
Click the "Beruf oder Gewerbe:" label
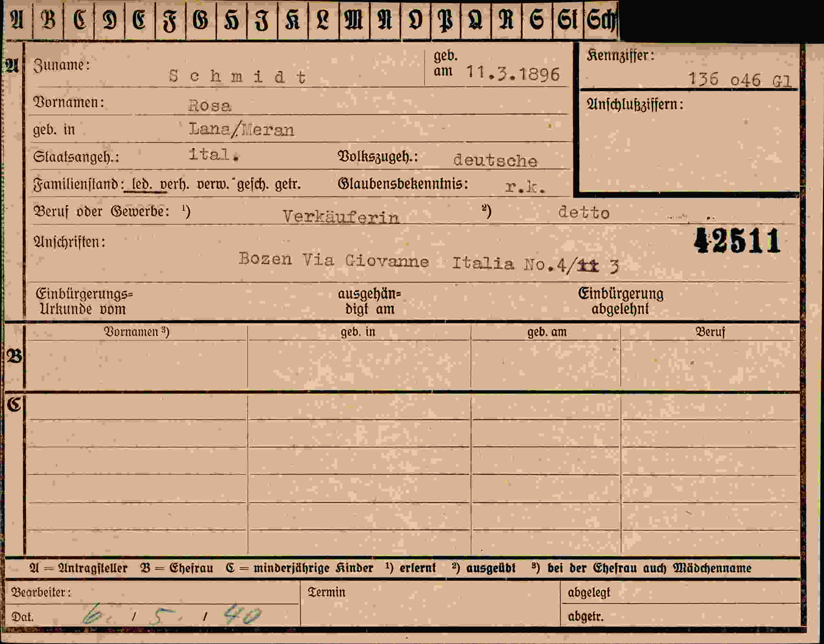[101, 211]
